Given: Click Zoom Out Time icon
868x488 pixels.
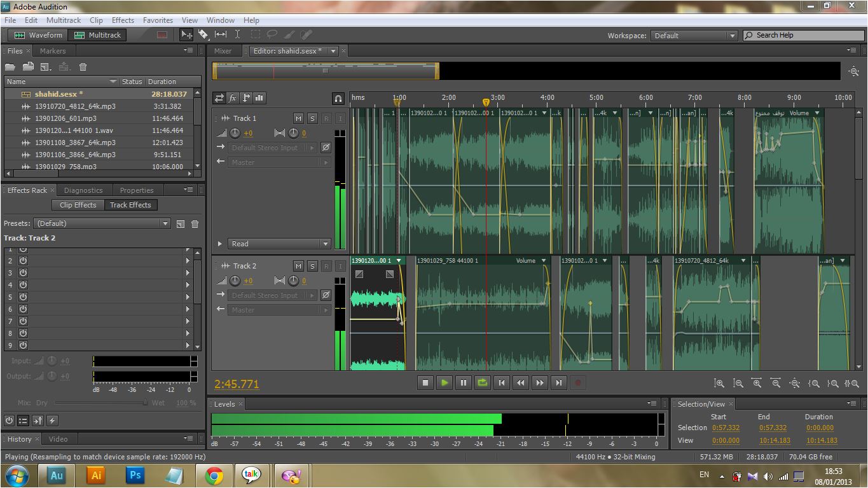Looking at the screenshot, I should [x=776, y=383].
